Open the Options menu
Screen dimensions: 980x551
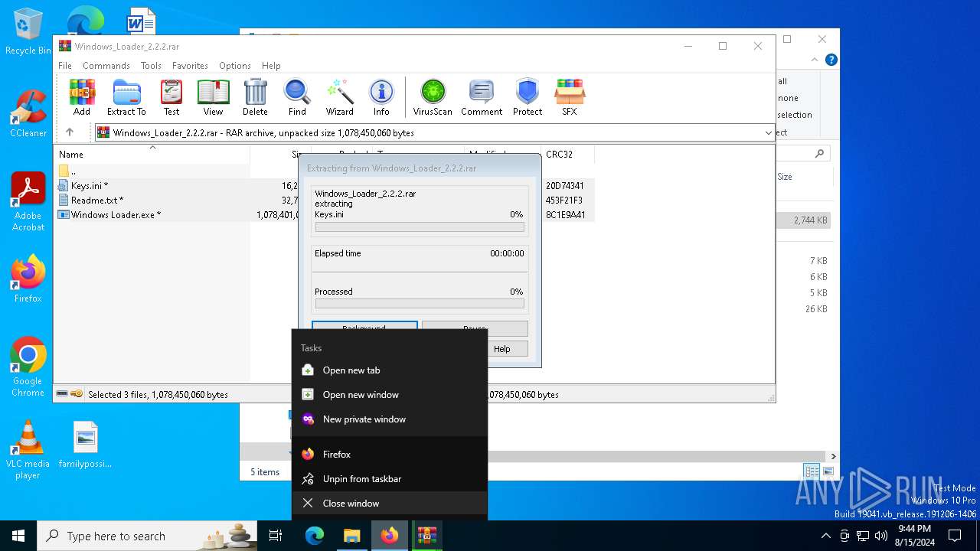234,66
